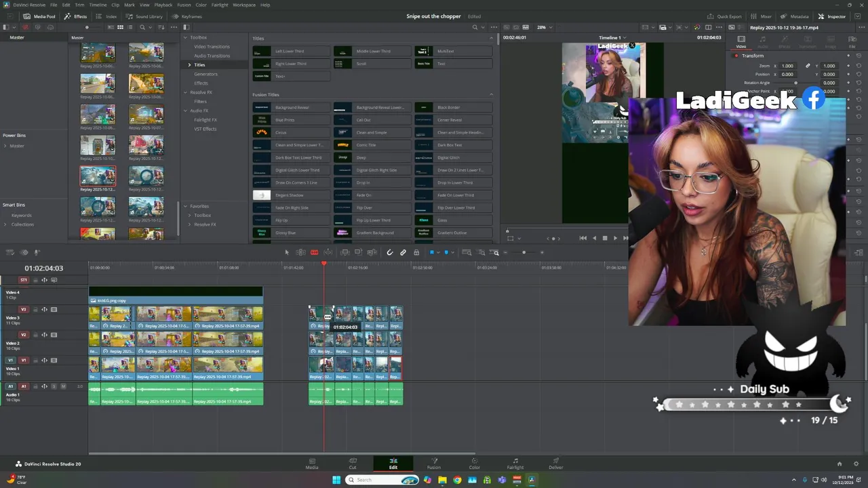The width and height of the screenshot is (868, 488).
Task: Select the Scroll title preset
Action: [x=372, y=64]
